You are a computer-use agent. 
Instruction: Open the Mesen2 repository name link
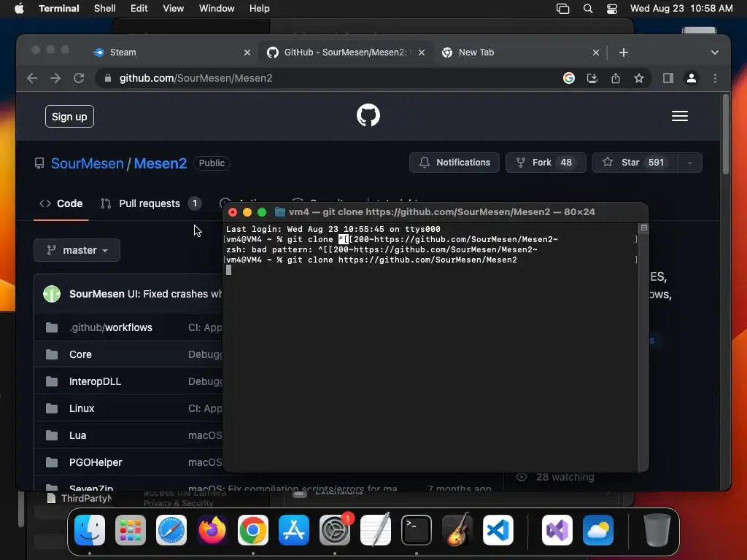pos(160,163)
